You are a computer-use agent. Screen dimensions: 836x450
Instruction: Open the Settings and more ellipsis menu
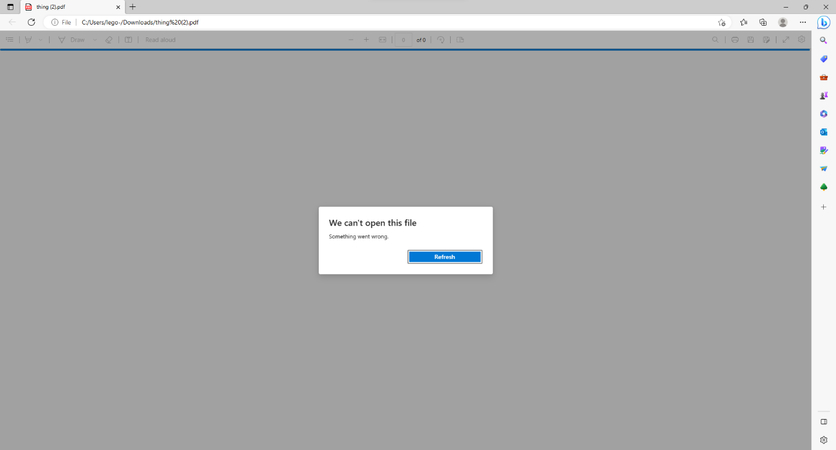click(802, 22)
